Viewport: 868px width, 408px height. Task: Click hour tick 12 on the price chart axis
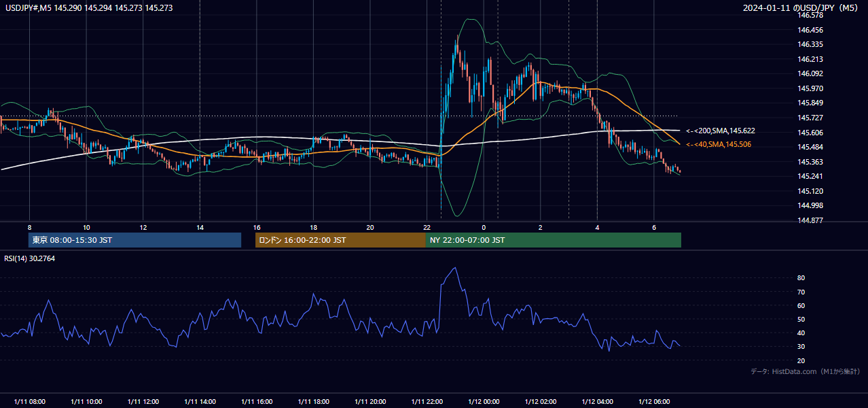click(x=143, y=227)
